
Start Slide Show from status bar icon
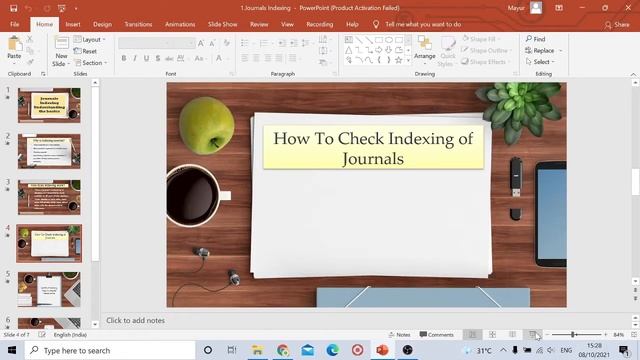point(533,335)
